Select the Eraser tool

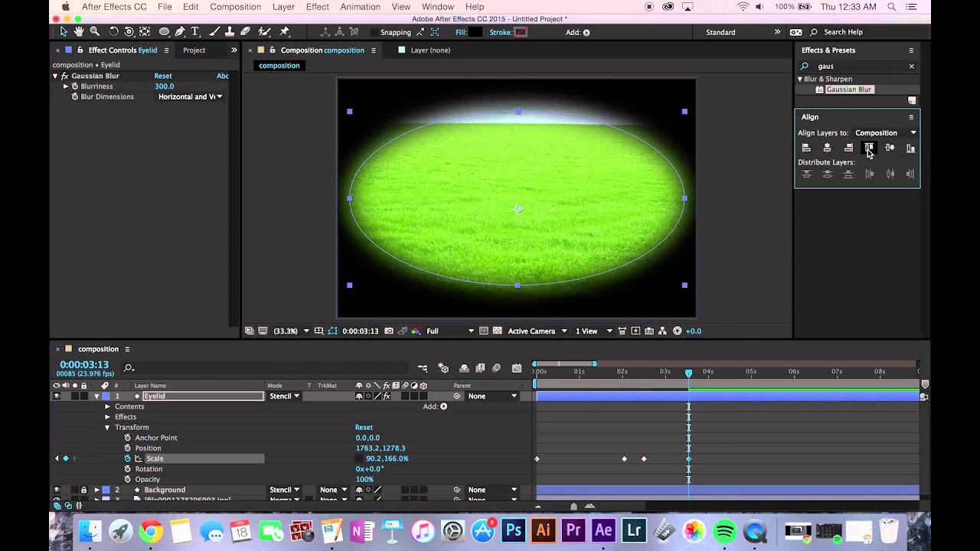246,31
